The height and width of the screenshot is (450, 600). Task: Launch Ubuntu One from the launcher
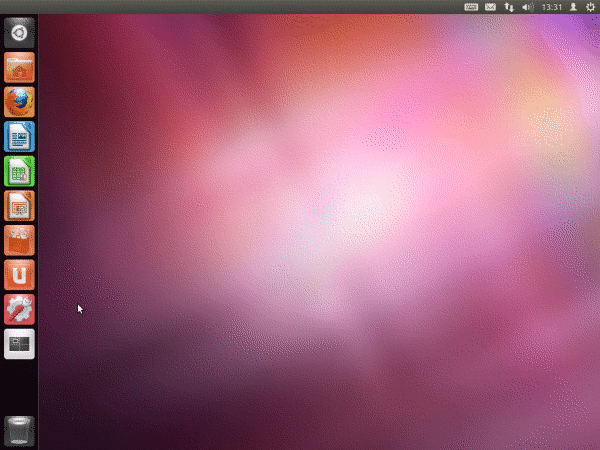(19, 275)
